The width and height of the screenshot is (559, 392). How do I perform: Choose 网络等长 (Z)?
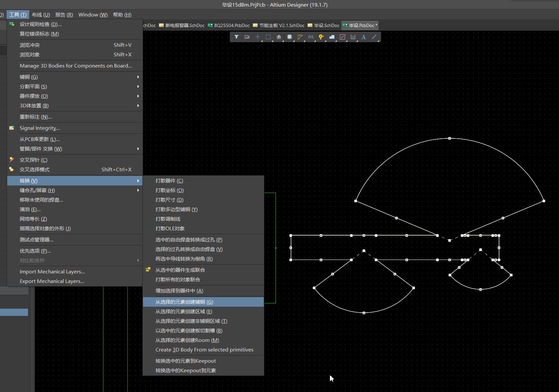pos(75,219)
